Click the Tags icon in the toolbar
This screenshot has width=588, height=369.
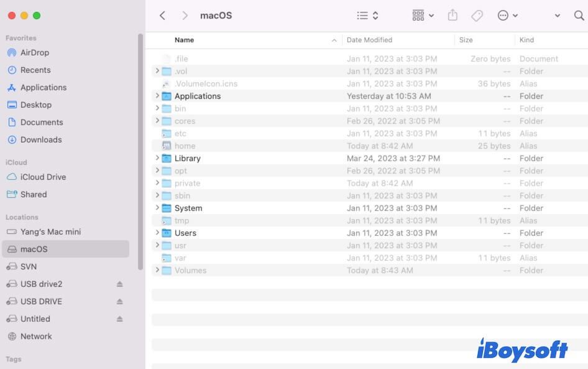coord(477,15)
